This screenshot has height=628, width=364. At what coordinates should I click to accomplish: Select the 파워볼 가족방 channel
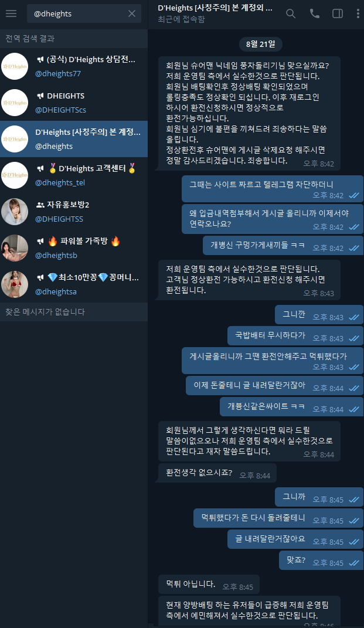click(x=74, y=248)
